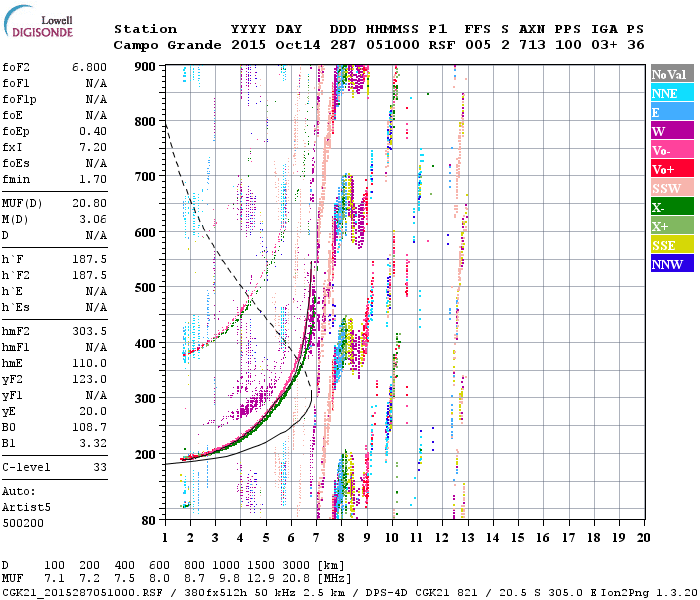Click the MUF(D) value 20.80

click(89, 204)
